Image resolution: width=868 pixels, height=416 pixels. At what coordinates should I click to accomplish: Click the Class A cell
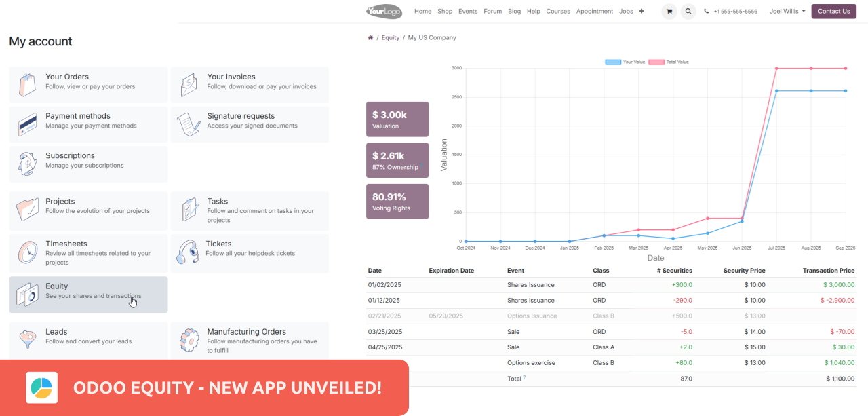(x=603, y=347)
